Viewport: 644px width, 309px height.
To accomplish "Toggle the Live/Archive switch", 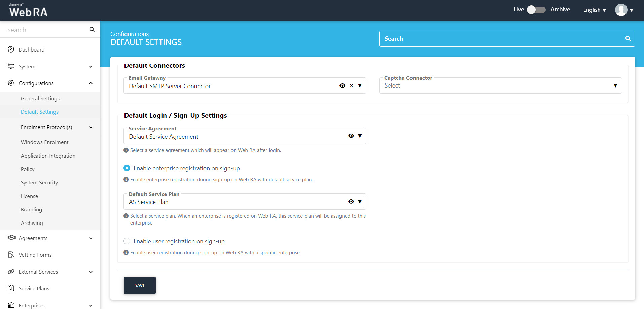I will (x=536, y=10).
